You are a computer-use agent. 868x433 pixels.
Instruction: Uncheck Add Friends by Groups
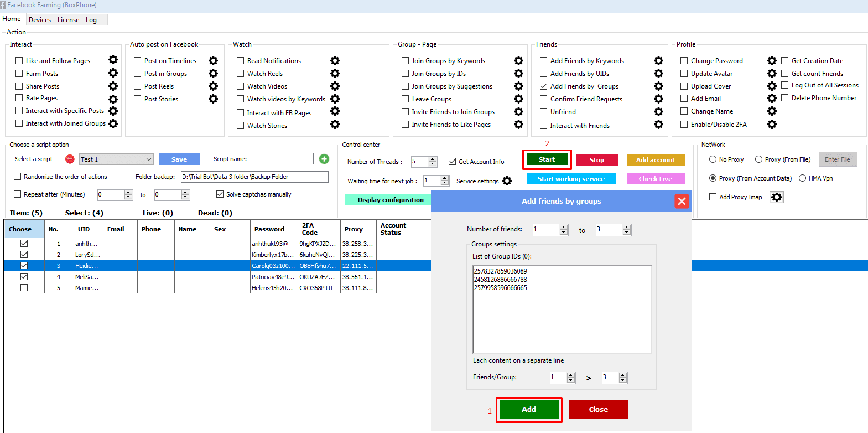click(544, 86)
